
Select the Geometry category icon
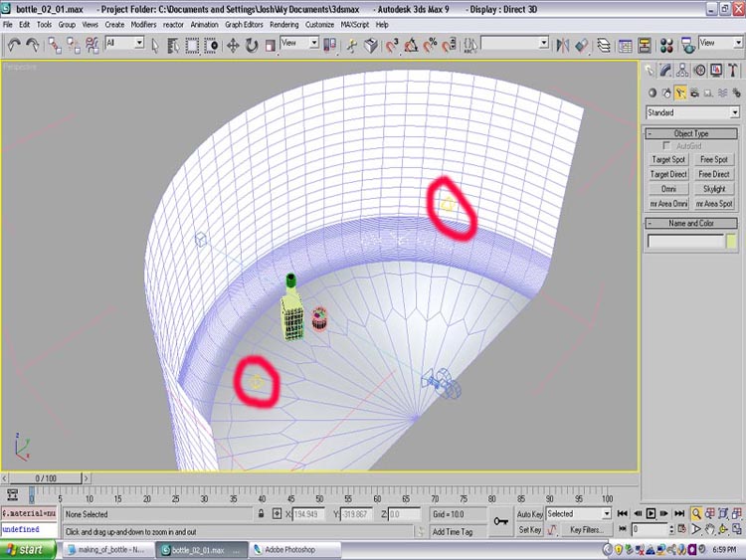pos(652,93)
